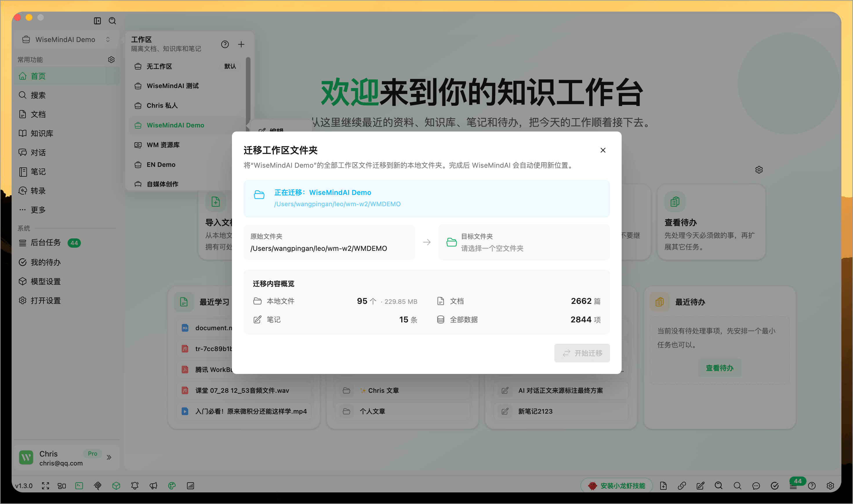Click the new document icon in status bar

tap(663, 486)
